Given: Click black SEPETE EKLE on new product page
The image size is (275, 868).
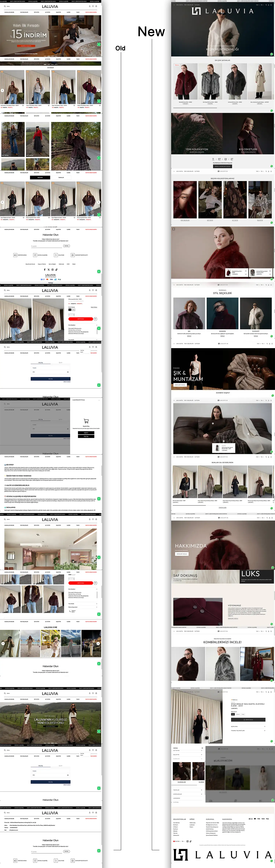Looking at the screenshot, I should [x=248, y=720].
